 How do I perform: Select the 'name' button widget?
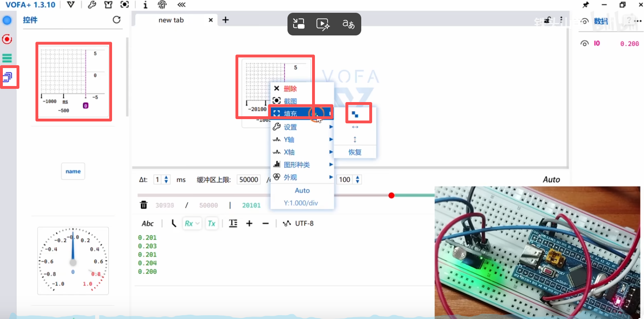[73, 172]
